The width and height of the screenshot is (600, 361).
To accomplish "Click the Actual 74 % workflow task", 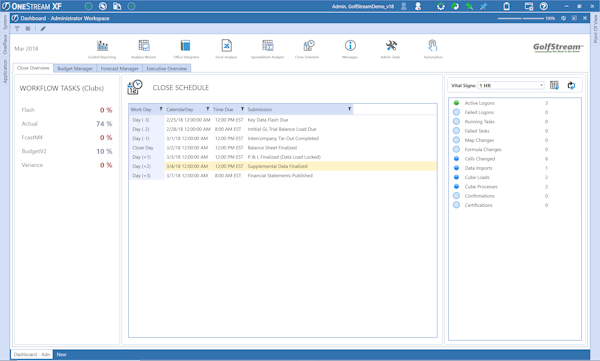I will 67,124.
